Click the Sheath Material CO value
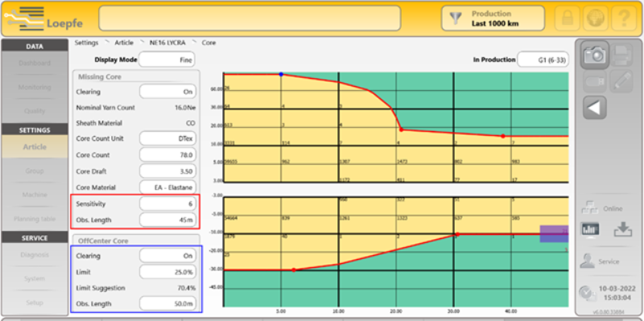Image resolution: width=644 pixels, height=321 pixels. click(191, 123)
